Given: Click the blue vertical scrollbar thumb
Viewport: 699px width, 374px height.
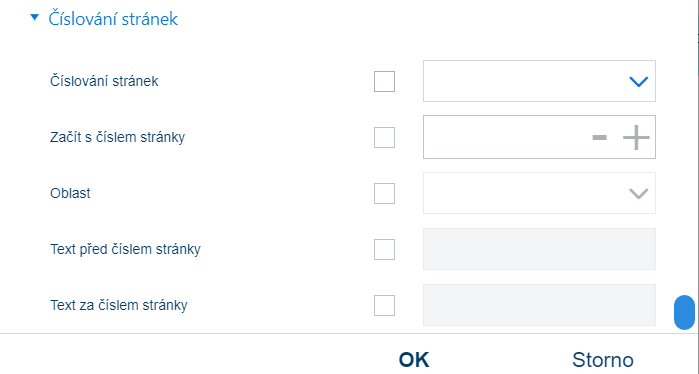Looking at the screenshot, I should pos(684,312).
